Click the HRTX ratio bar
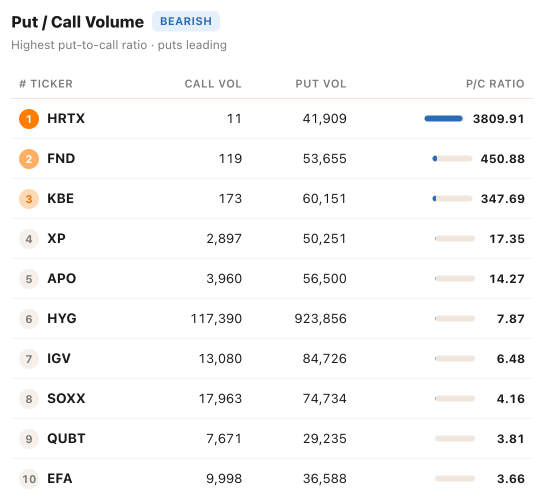Image resolution: width=541 pixels, height=502 pixels. pyautogui.click(x=444, y=119)
